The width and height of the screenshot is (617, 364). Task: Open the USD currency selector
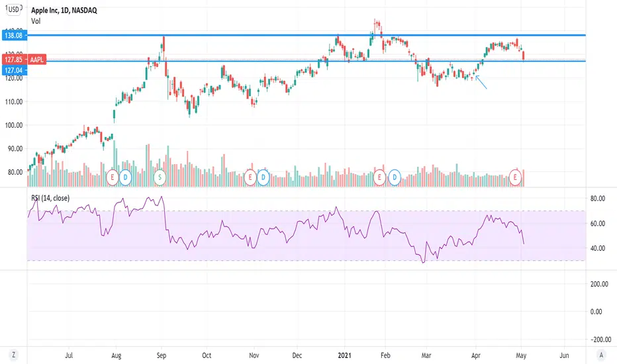click(x=13, y=9)
